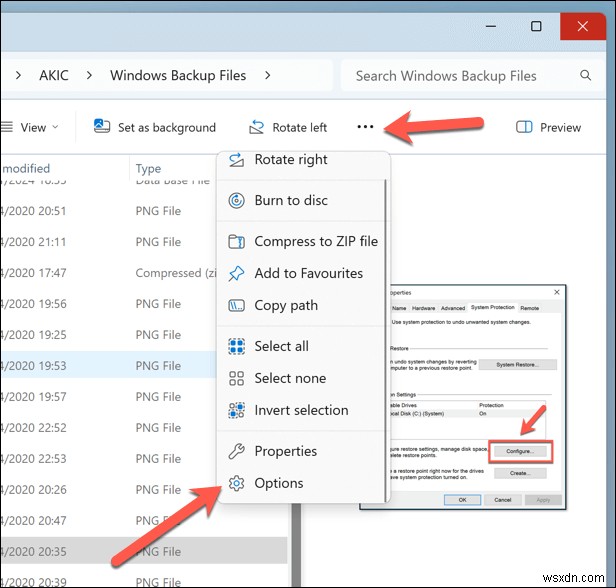Expand breadcrumb chevron before AKIC
The height and width of the screenshot is (588, 616).
click(18, 75)
